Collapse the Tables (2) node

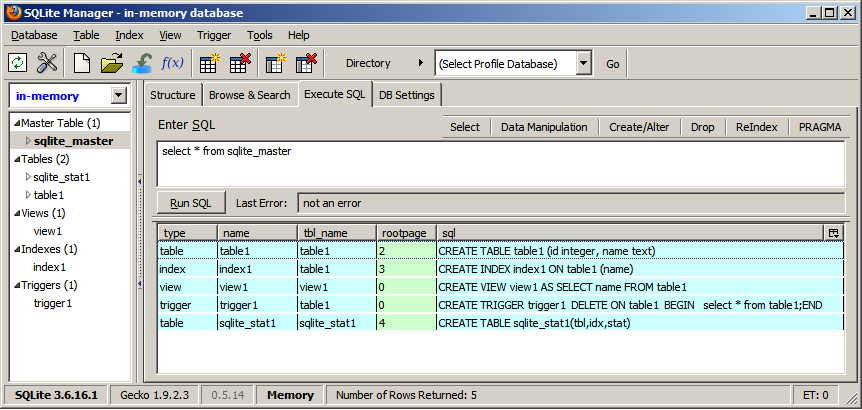17,159
